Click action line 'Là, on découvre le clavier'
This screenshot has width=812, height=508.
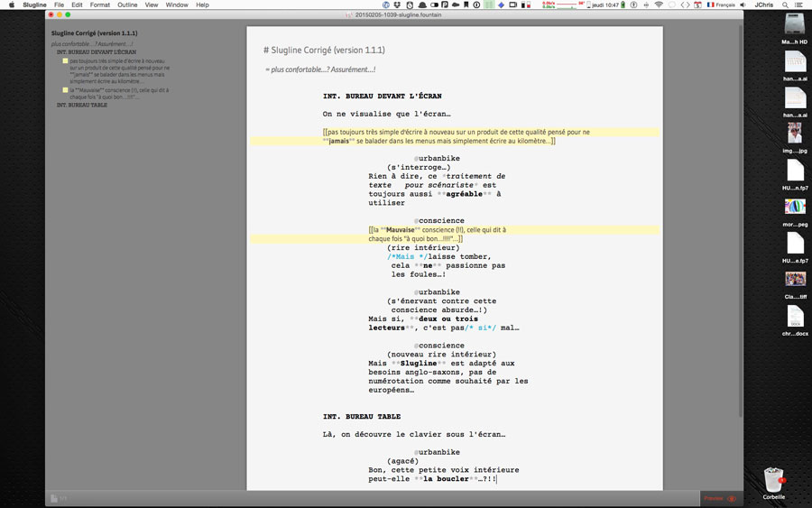pos(414,435)
